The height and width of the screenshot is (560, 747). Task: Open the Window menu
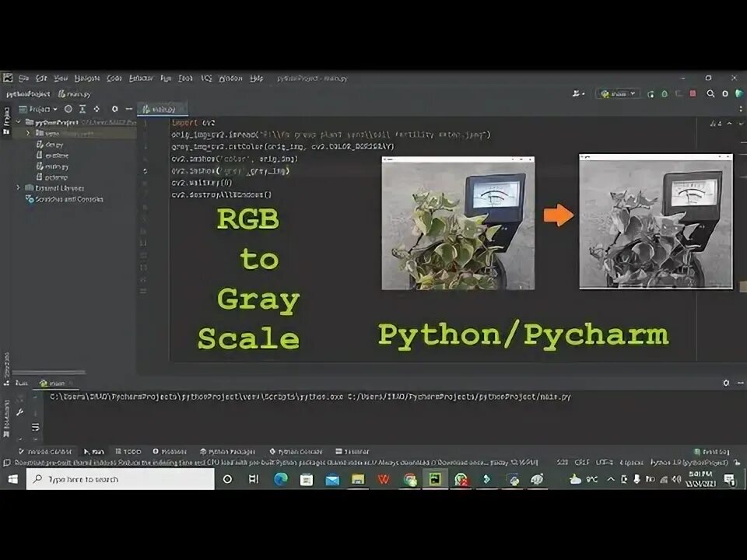(x=230, y=78)
